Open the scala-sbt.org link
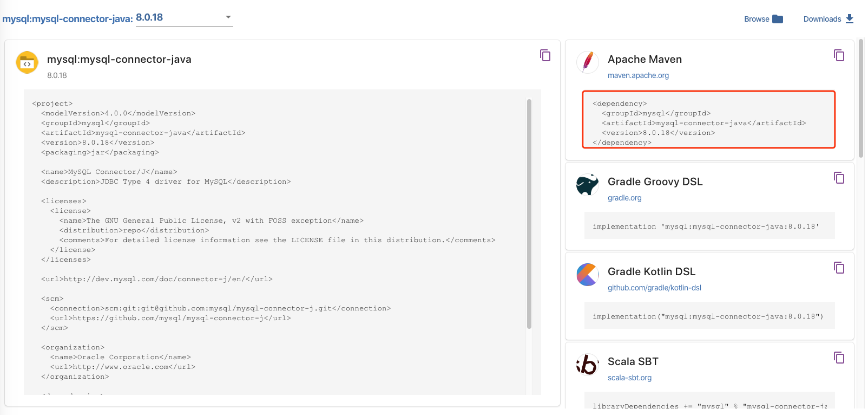 629,378
